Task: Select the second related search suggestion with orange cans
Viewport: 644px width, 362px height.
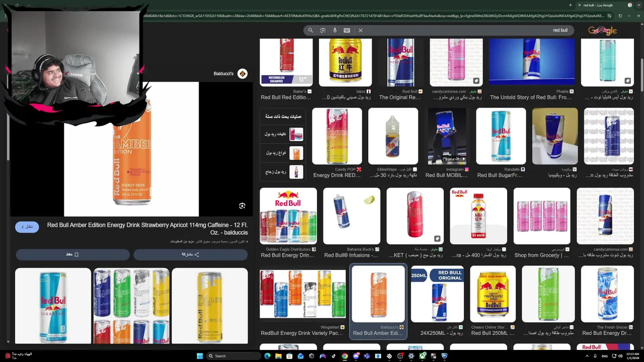Action: 284,153
